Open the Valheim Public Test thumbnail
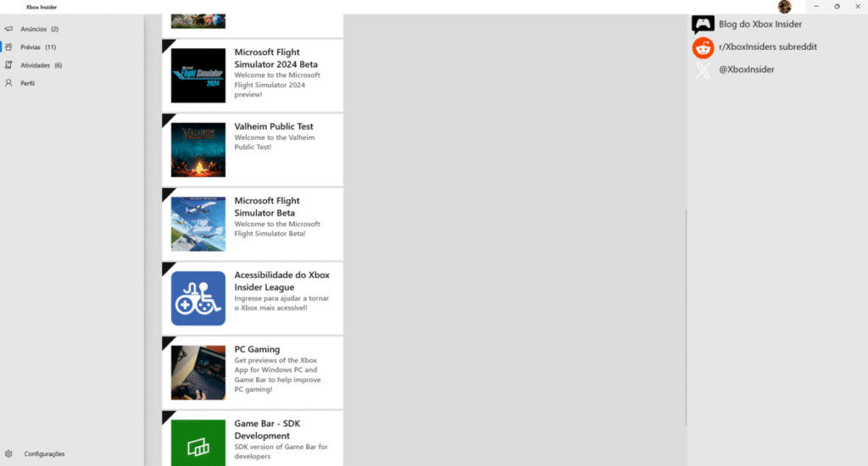This screenshot has width=868, height=466. point(198,150)
